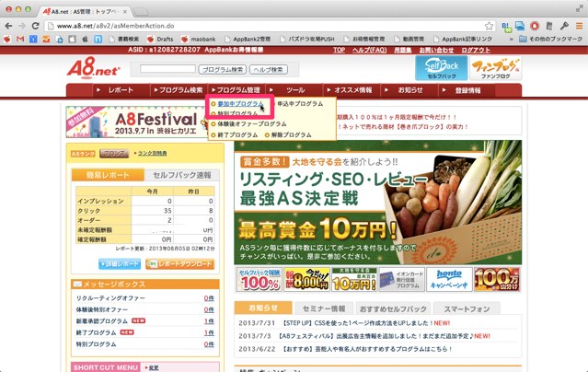This screenshot has height=372, width=588.
Task: Show hidden bookmarks with the » chevron
Action: 511,39
